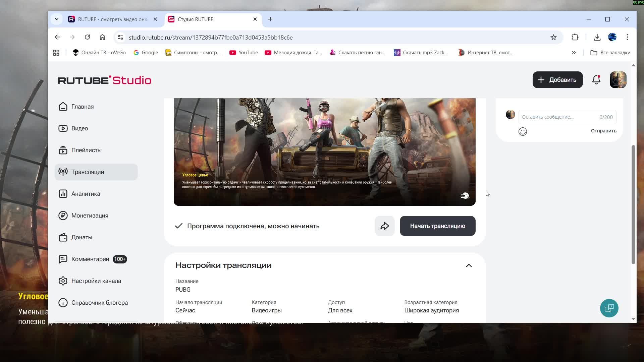Open Донаты wallet item
Viewport: 644px width, 362px height.
(x=82, y=237)
